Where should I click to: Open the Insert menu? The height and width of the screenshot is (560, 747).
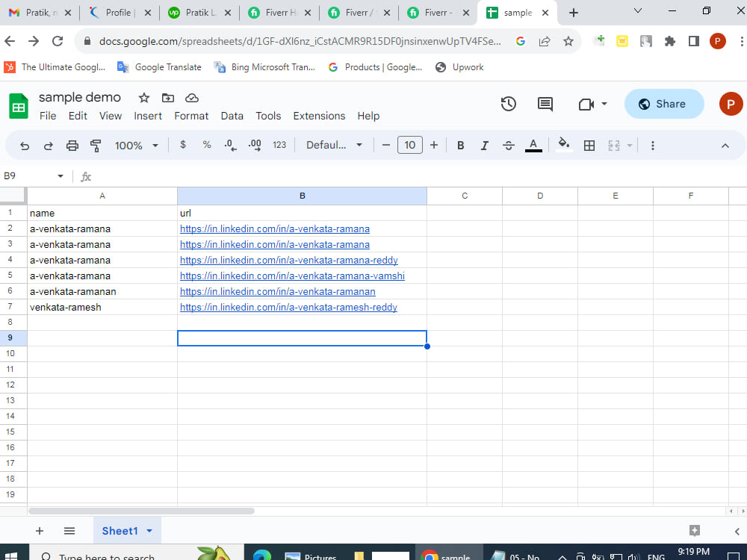tap(148, 116)
